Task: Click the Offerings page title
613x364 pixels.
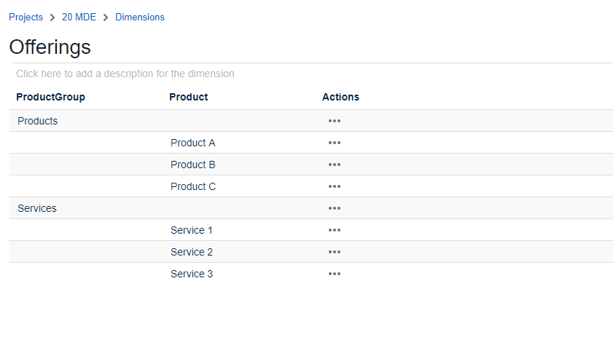Action: [50, 47]
